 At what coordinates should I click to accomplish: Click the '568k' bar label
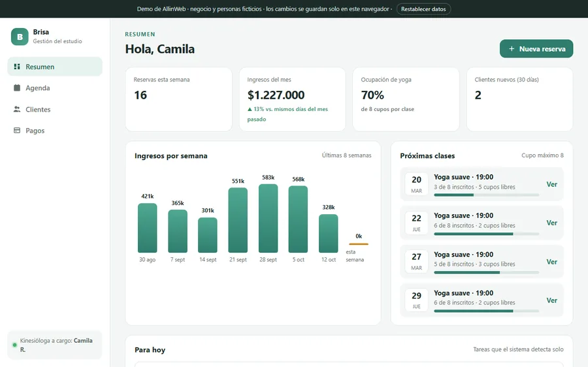point(298,179)
